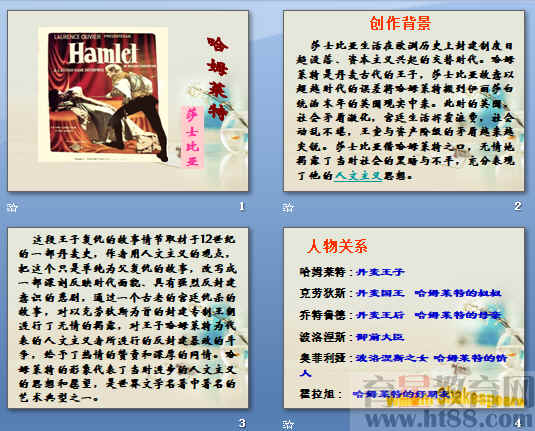Click the 波洛涅斯 character line
The width and height of the screenshot is (535, 431).
click(352, 337)
